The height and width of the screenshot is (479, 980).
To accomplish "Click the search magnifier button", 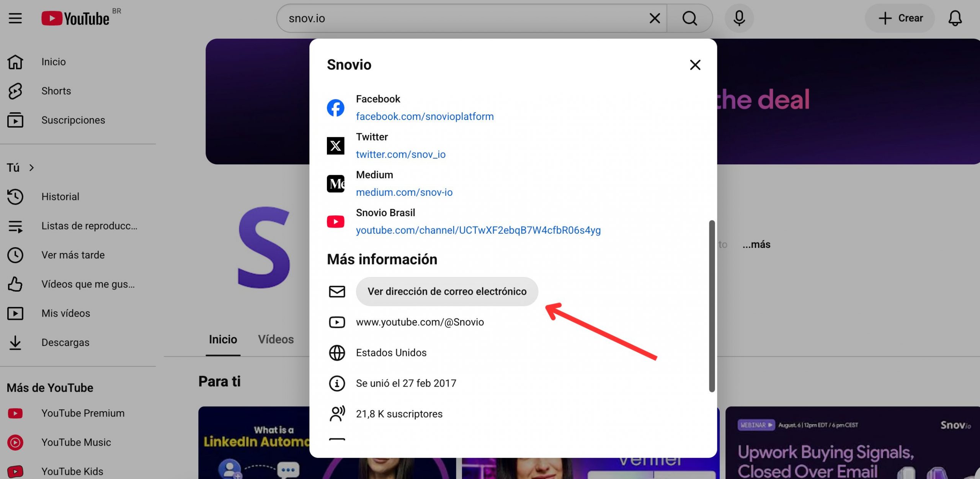I will coord(689,18).
